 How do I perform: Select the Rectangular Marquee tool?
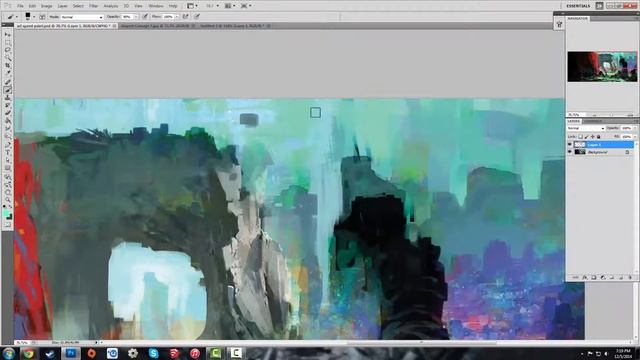point(8,43)
